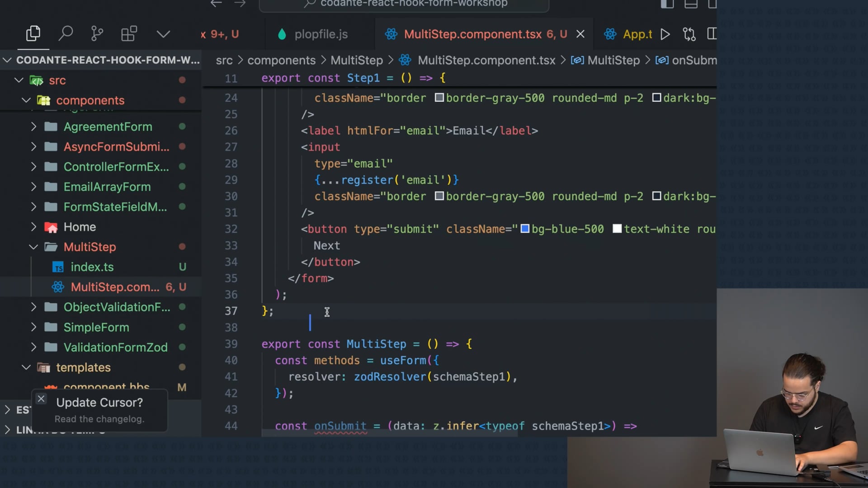The width and height of the screenshot is (868, 488).
Task: Click the split editor icon
Action: pos(712,34)
